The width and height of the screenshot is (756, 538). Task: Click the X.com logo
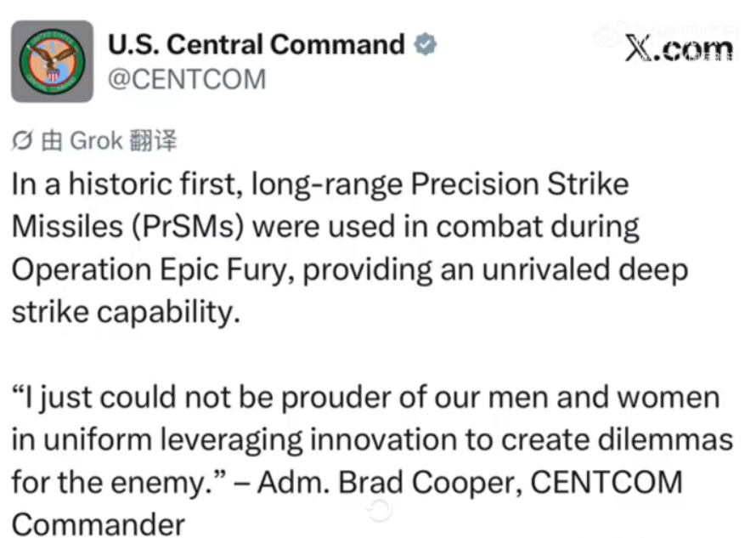[x=679, y=49]
